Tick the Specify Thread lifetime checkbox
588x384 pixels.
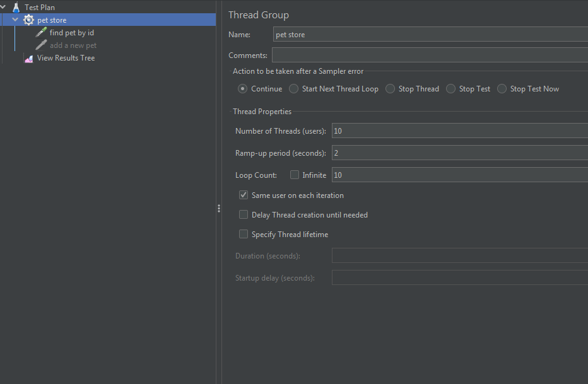(244, 234)
